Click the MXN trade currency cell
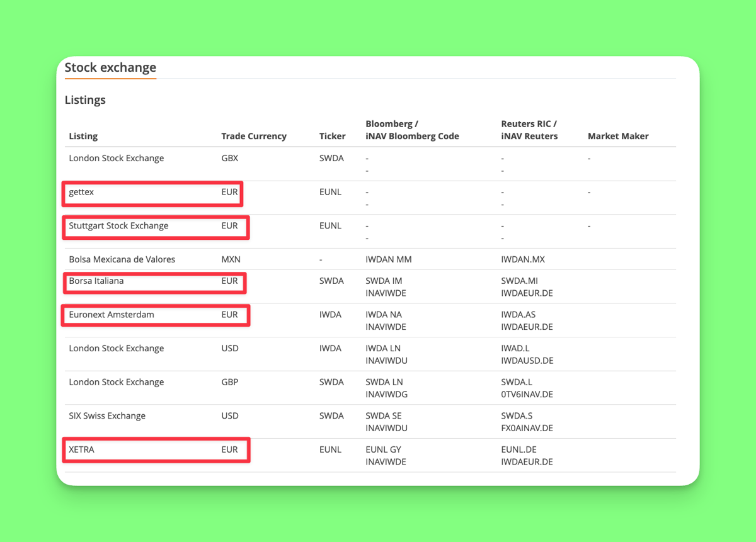The width and height of the screenshot is (756, 542). tap(231, 259)
